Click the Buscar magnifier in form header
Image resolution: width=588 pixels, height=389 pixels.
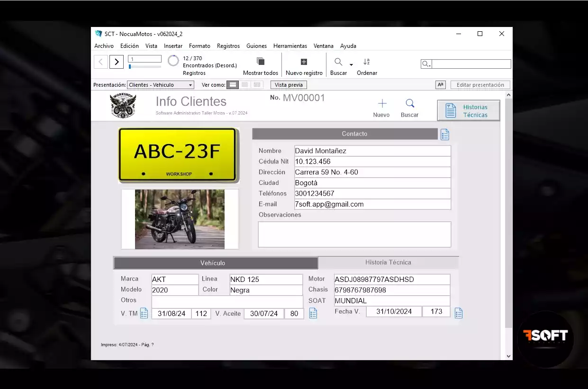tap(410, 104)
